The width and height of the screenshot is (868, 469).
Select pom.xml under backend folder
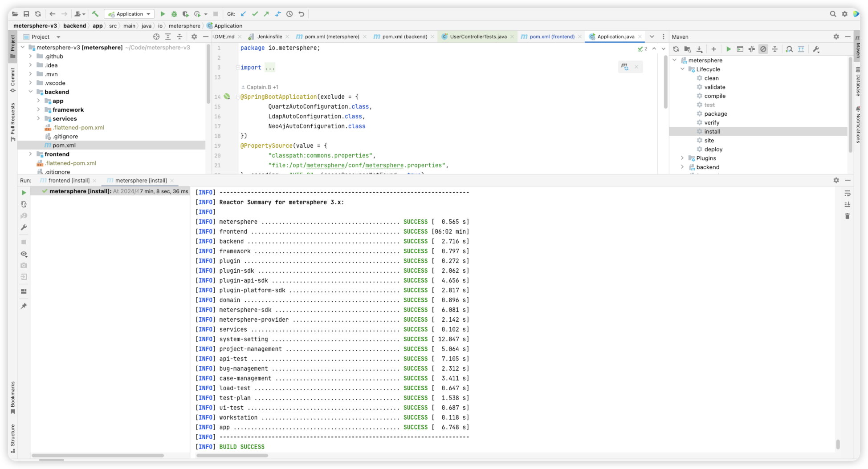click(x=64, y=145)
